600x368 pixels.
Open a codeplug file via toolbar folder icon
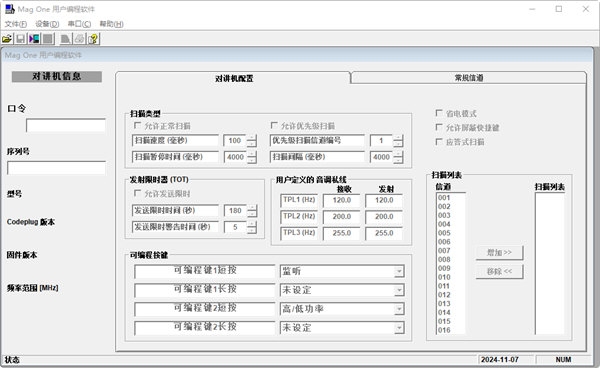(7, 39)
